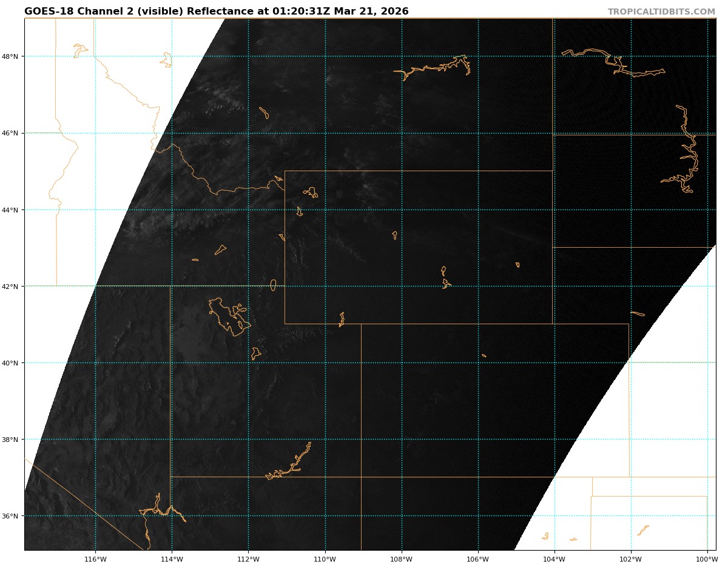Screen dimensions: 728x564
Task: Click the Flaming Gorge Reservoir outline
Action: click(x=342, y=319)
